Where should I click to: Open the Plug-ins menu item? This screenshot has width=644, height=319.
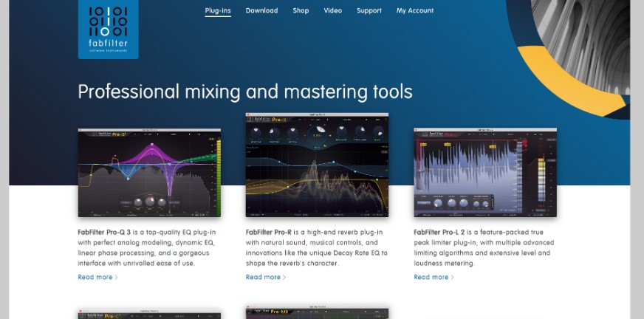[x=218, y=10]
